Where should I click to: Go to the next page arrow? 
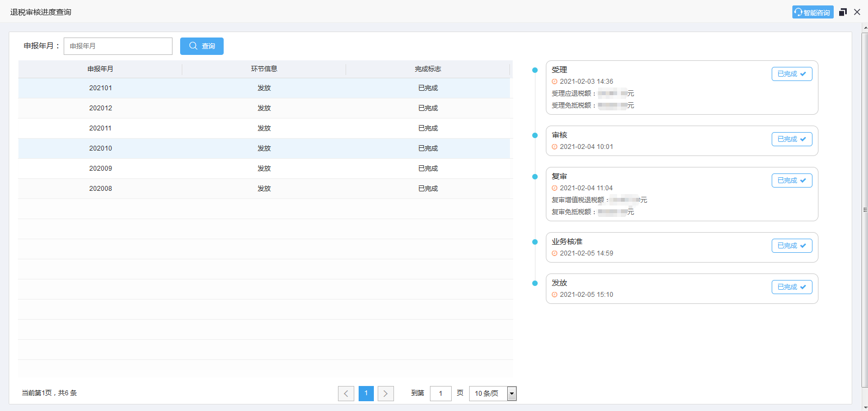[x=385, y=393]
